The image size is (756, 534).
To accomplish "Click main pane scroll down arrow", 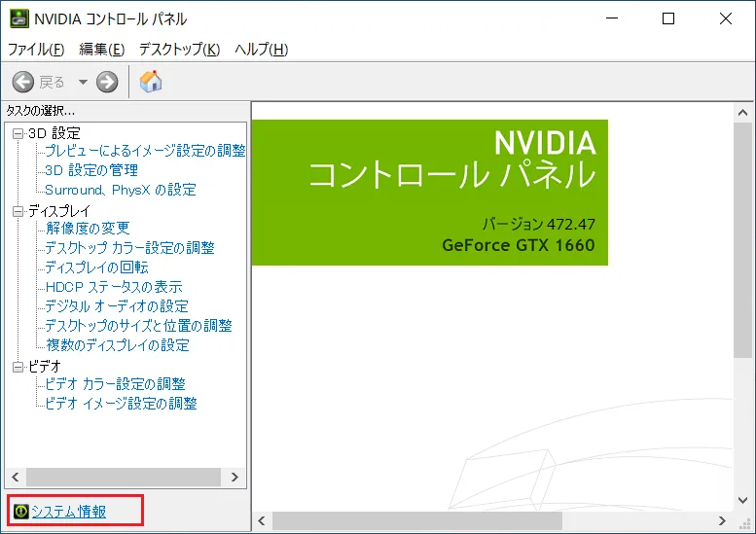I will (743, 500).
